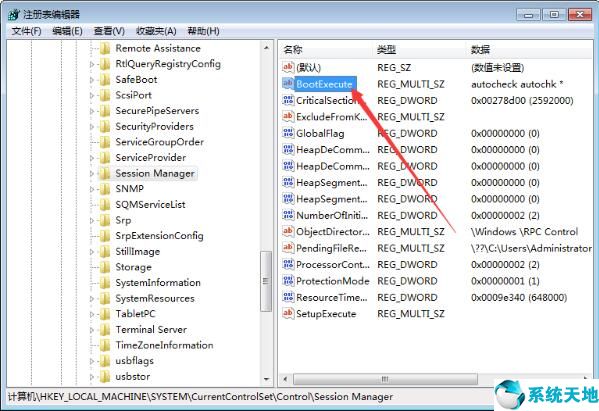Expand the Terminal Server tree node
Screen dimensions: 599x411
pyautogui.click(x=92, y=330)
